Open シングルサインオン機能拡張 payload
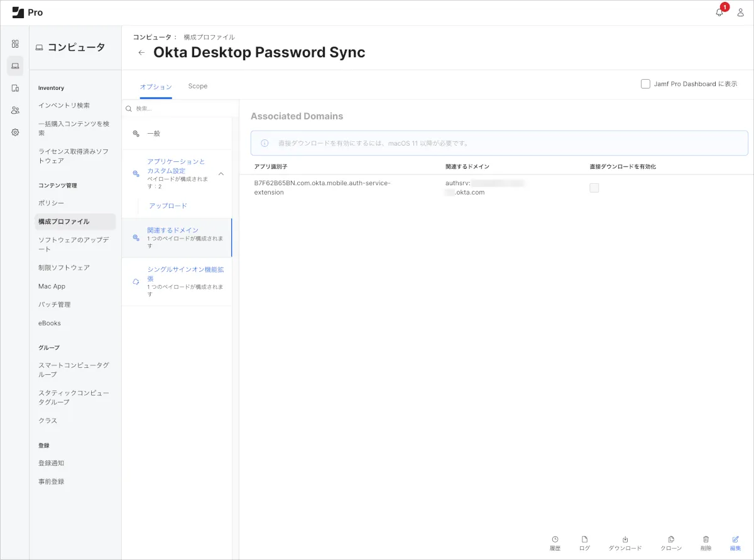Image resolution: width=754 pixels, height=560 pixels. (x=185, y=274)
